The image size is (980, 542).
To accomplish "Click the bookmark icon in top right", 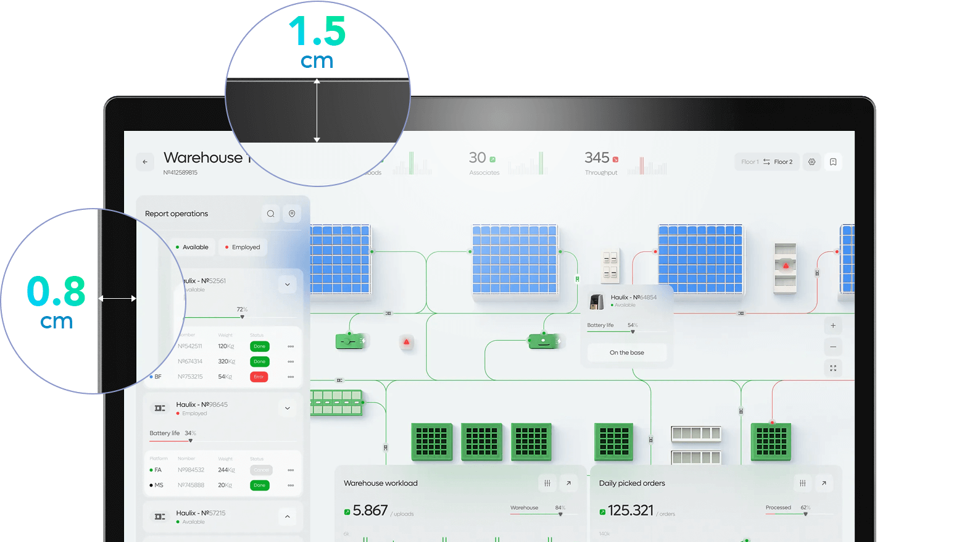I will [x=833, y=162].
